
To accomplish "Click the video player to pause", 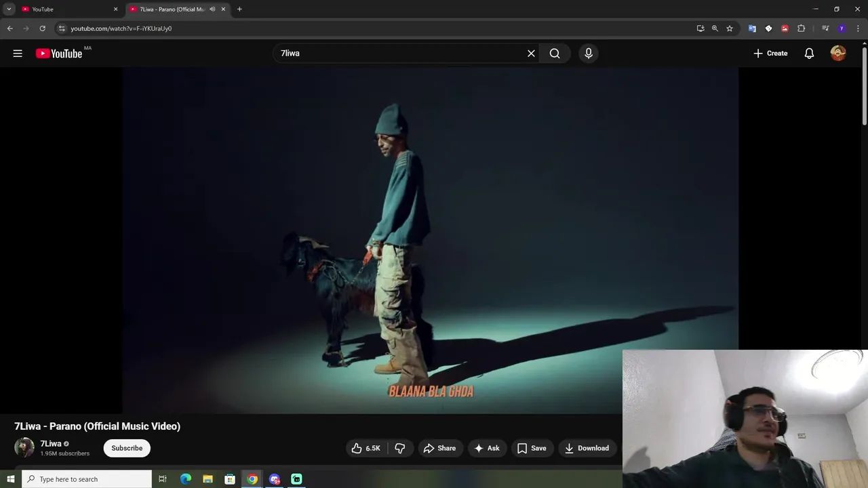I will [x=431, y=240].
